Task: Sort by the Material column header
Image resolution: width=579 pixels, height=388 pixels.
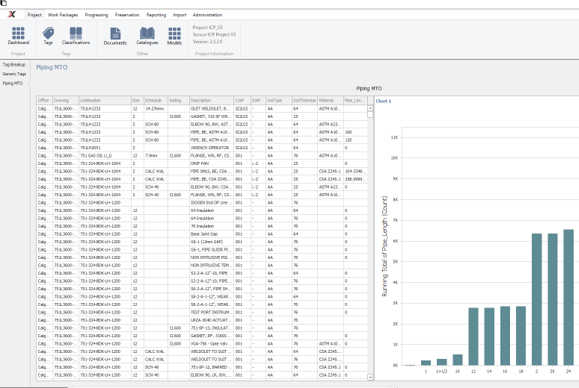Action: (x=330, y=100)
